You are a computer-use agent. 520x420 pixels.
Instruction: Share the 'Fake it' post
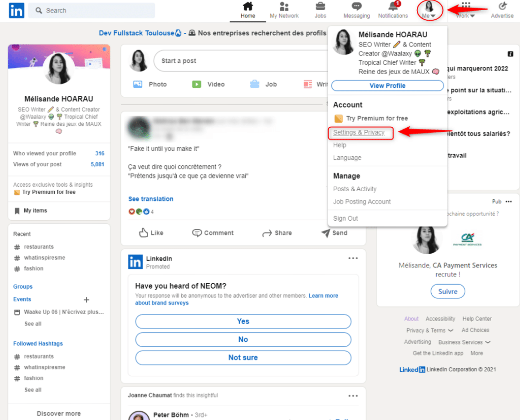click(277, 232)
